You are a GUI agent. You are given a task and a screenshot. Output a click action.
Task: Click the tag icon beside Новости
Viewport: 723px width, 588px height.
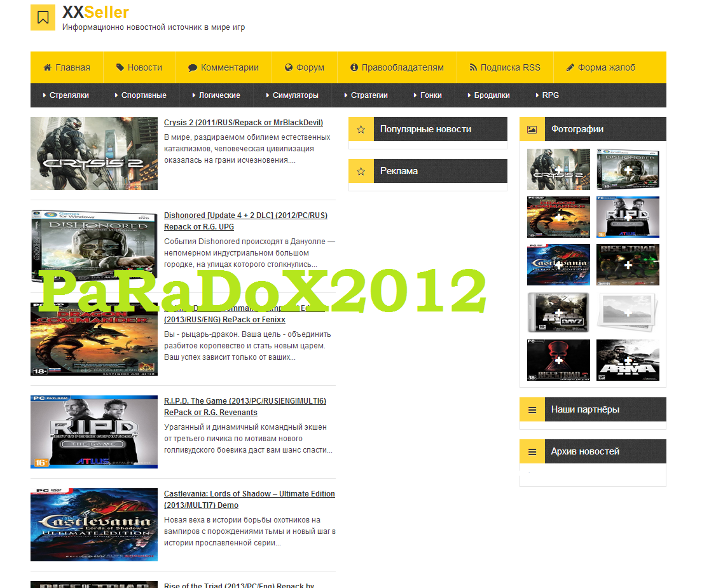(x=120, y=67)
